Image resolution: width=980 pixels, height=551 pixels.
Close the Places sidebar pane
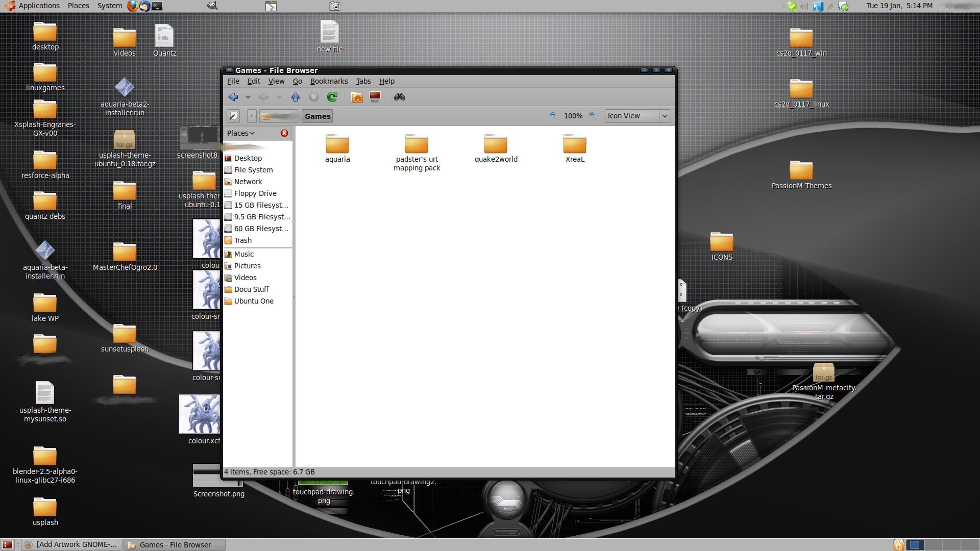pyautogui.click(x=284, y=133)
